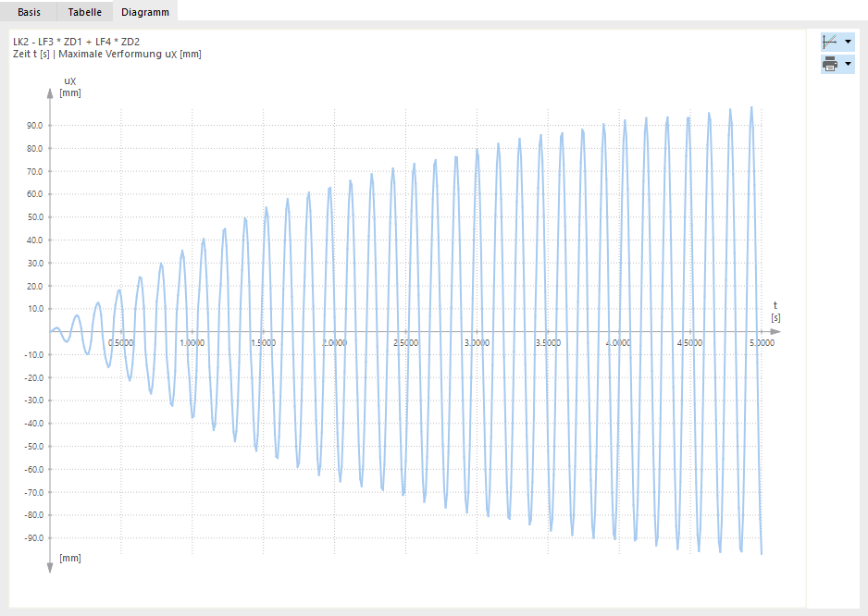This screenshot has width=868, height=616.
Task: Click the 1.5000 time axis label
Action: pyautogui.click(x=263, y=342)
